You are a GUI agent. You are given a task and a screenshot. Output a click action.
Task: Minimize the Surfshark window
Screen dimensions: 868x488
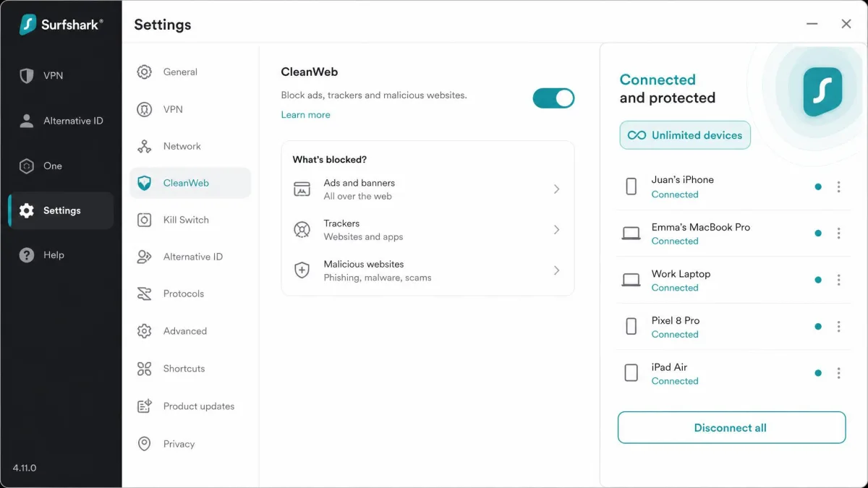(x=812, y=24)
